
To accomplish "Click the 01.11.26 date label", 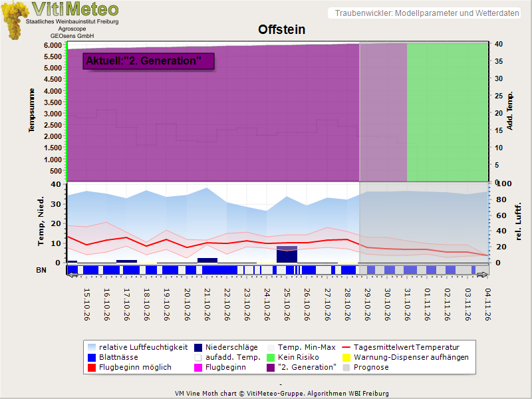I will click(428, 305).
